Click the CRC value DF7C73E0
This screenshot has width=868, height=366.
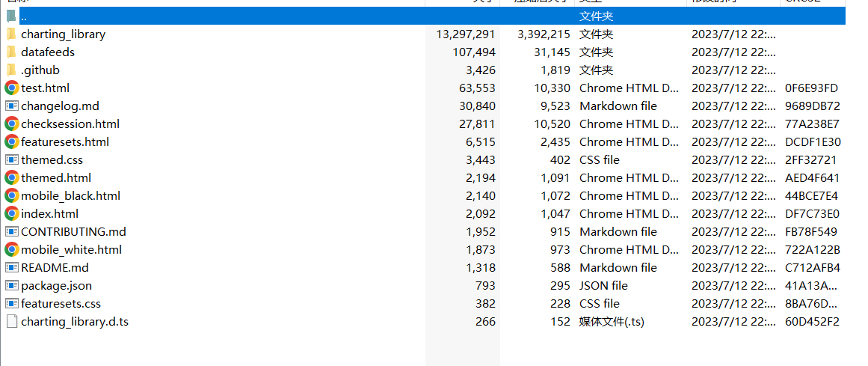point(812,213)
